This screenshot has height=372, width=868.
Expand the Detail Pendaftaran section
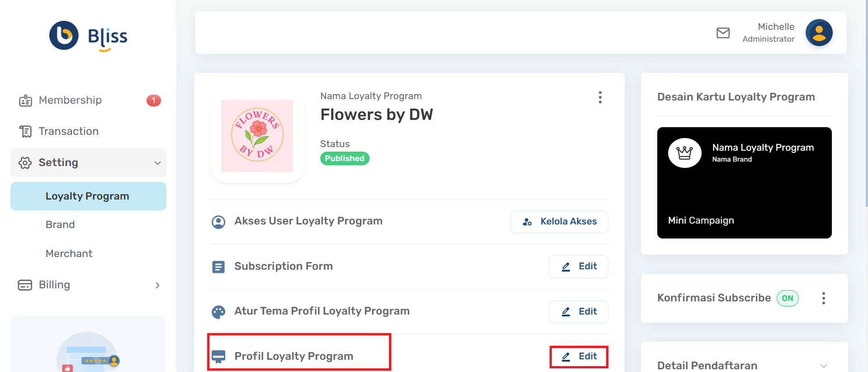(x=823, y=366)
